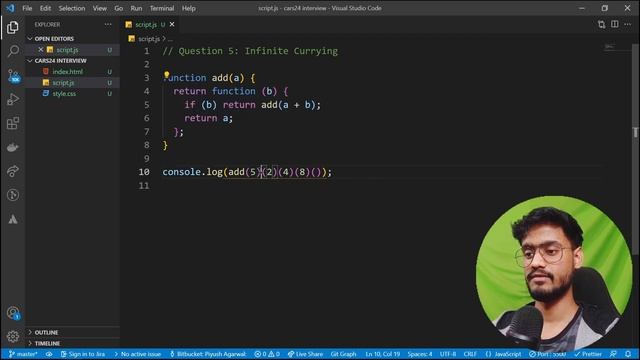The height and width of the screenshot is (360, 640).
Task: Click 'return a;' on line 6
Action: tap(209, 118)
